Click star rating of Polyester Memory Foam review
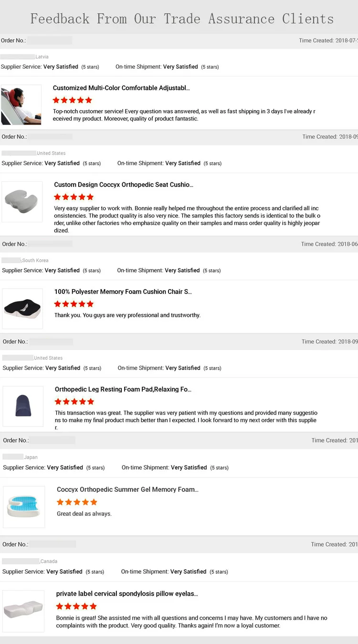Viewport: 358px width, 644px height. [x=74, y=304]
